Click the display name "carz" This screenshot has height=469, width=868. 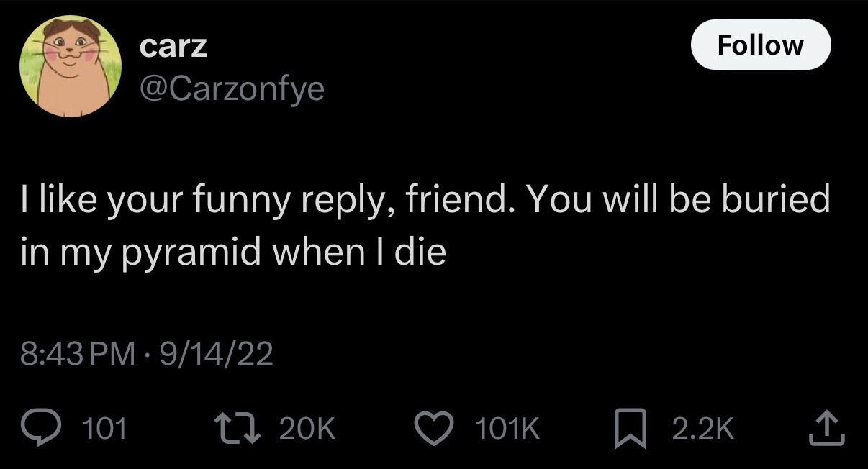click(x=173, y=45)
